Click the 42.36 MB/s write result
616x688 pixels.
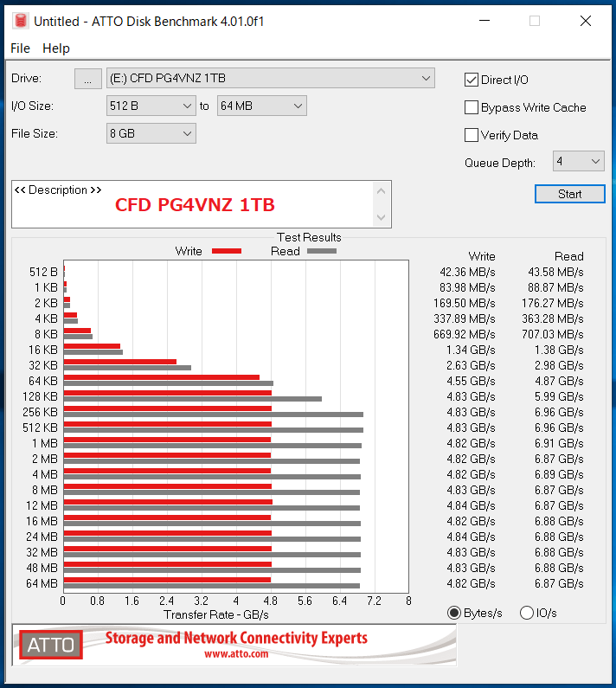pos(467,272)
